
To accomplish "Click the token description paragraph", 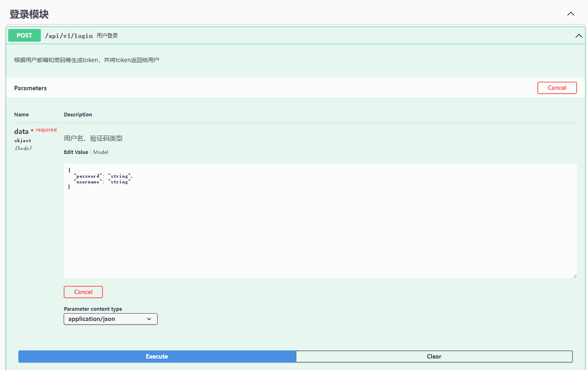I will (x=87, y=60).
